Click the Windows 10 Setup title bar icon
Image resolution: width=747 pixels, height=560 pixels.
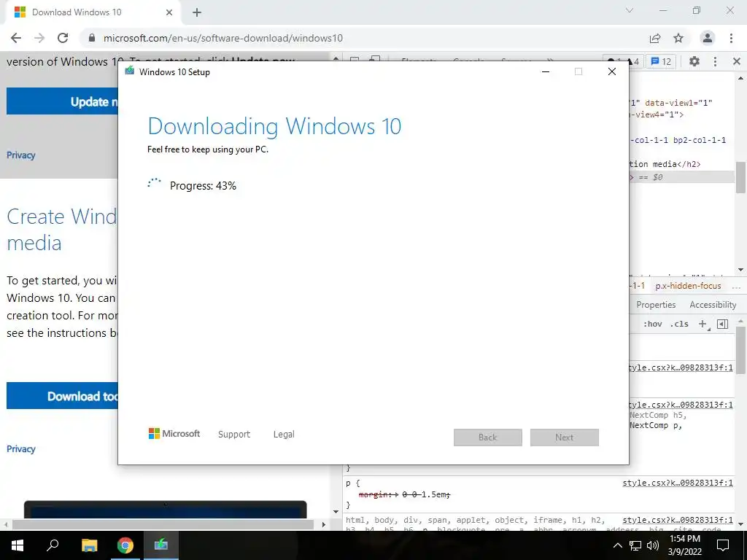tap(130, 71)
